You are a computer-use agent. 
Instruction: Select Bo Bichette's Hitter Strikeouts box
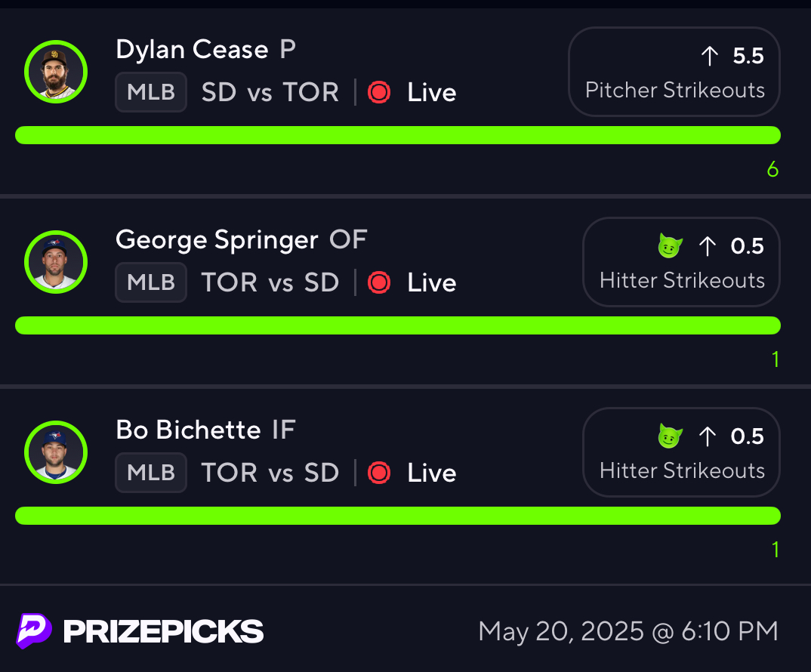point(681,452)
